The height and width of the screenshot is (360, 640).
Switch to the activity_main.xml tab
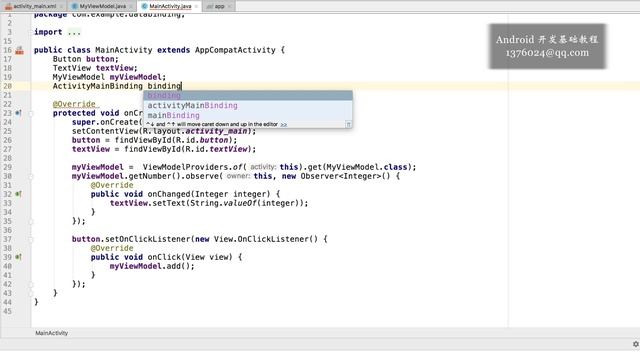coord(34,6)
